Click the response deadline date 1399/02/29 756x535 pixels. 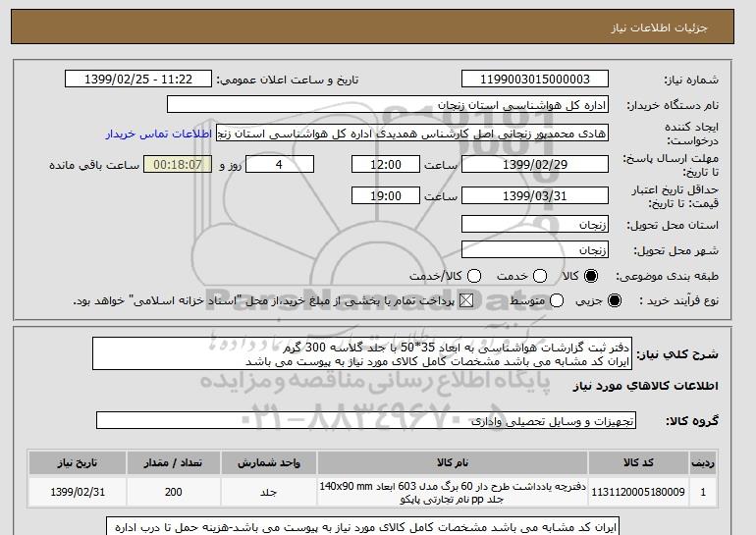click(535, 164)
